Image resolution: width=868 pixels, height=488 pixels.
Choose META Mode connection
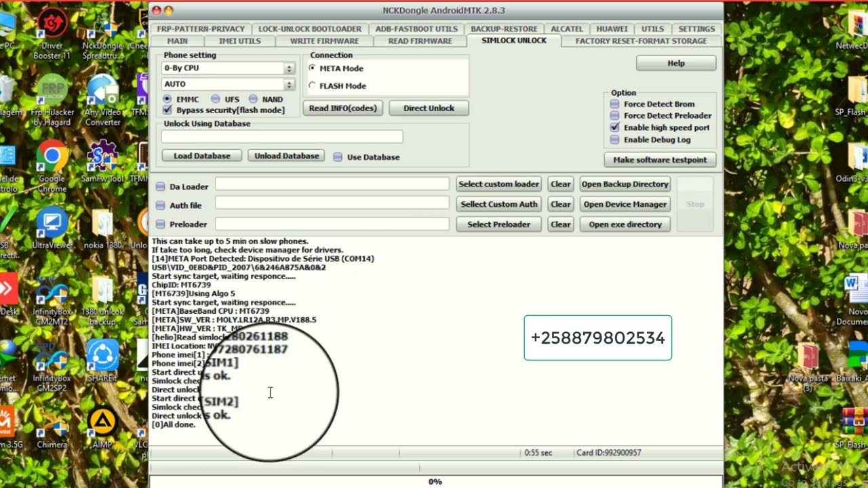pyautogui.click(x=312, y=68)
